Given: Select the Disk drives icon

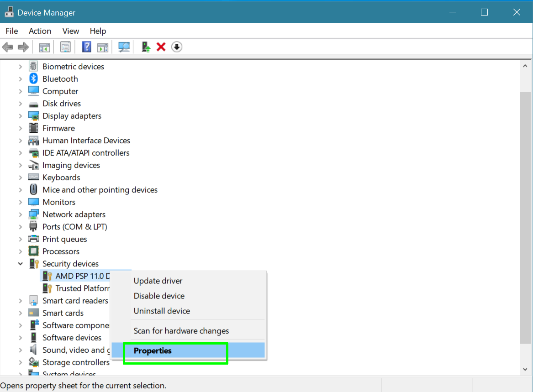Looking at the screenshot, I should (x=33, y=104).
